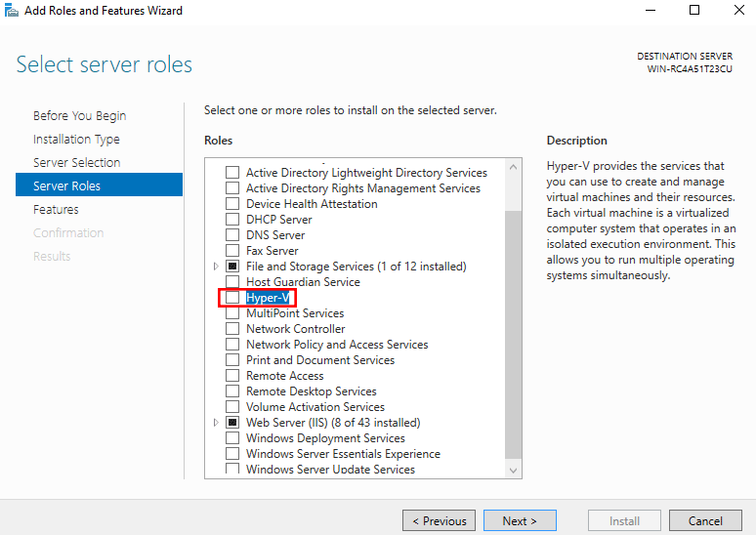756x535 pixels.
Task: Open the Installation Type step
Action: 76,140
